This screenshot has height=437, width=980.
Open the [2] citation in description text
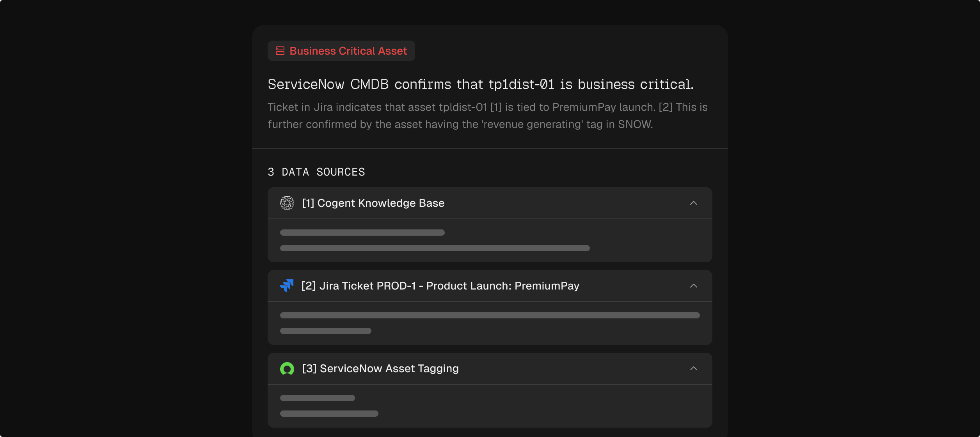665,107
